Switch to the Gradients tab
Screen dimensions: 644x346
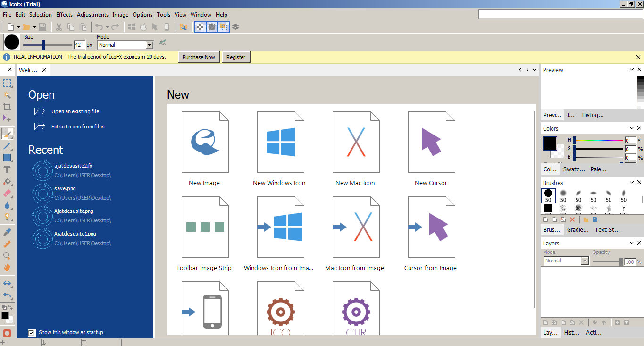(x=577, y=230)
